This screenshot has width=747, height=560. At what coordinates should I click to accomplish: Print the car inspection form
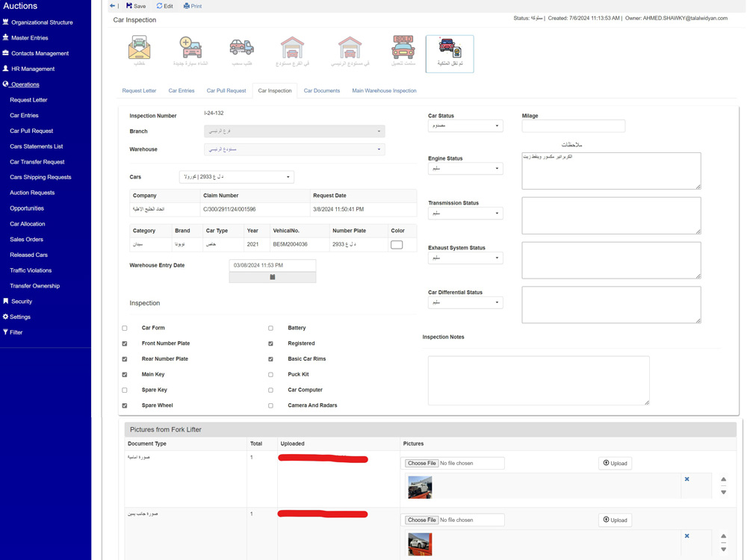click(x=193, y=6)
